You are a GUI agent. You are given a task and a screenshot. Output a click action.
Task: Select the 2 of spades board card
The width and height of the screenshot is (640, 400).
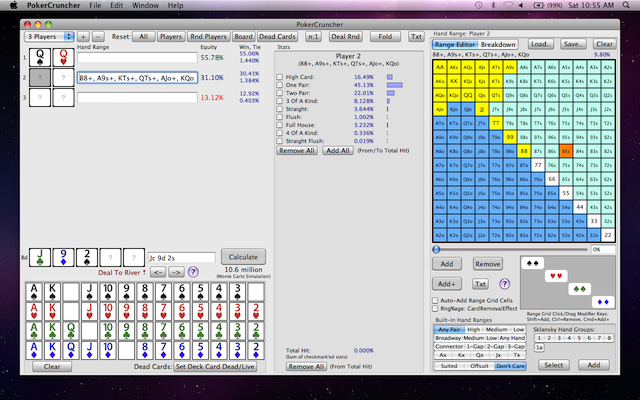click(x=87, y=258)
